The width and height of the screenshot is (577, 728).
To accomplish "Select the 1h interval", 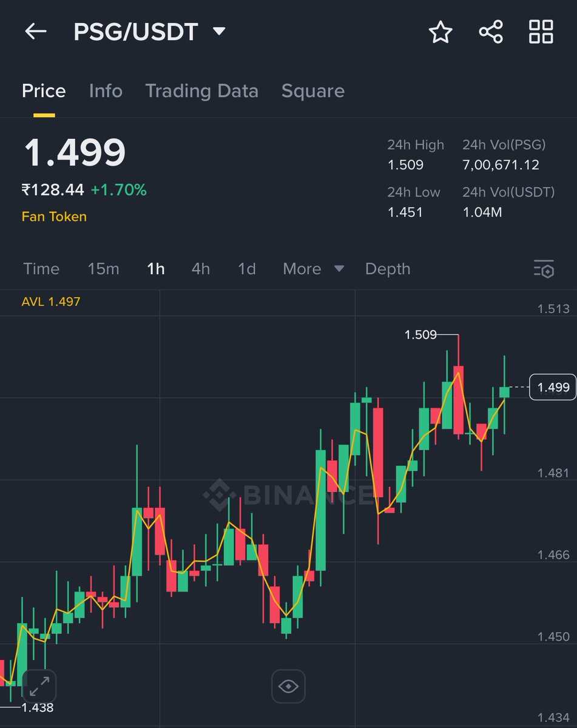I will 156,269.
